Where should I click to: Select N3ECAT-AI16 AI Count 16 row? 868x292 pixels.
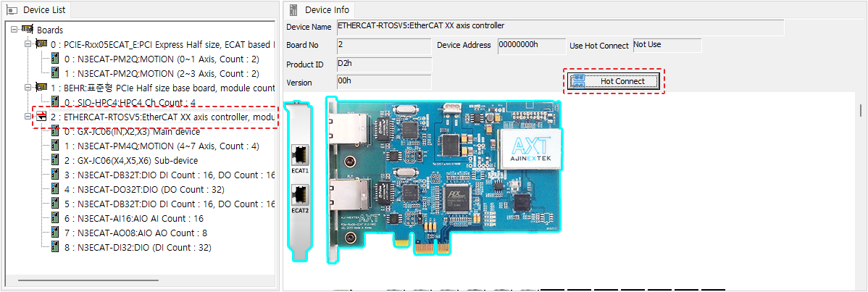click(x=133, y=218)
